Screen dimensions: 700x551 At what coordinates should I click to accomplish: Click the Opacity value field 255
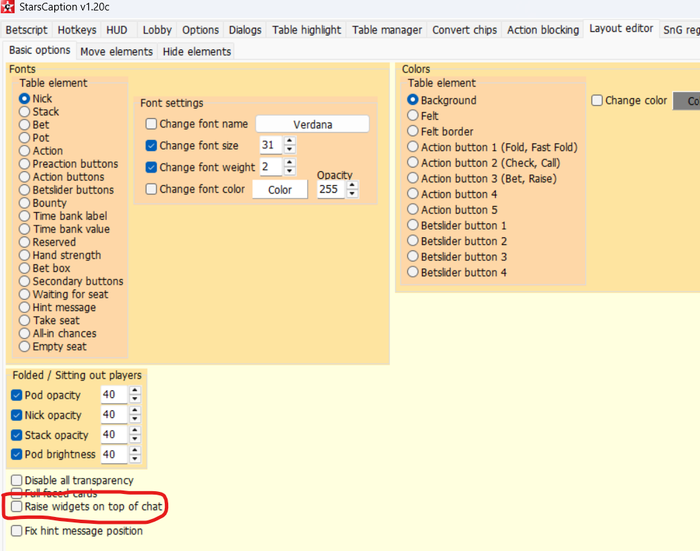(x=331, y=189)
